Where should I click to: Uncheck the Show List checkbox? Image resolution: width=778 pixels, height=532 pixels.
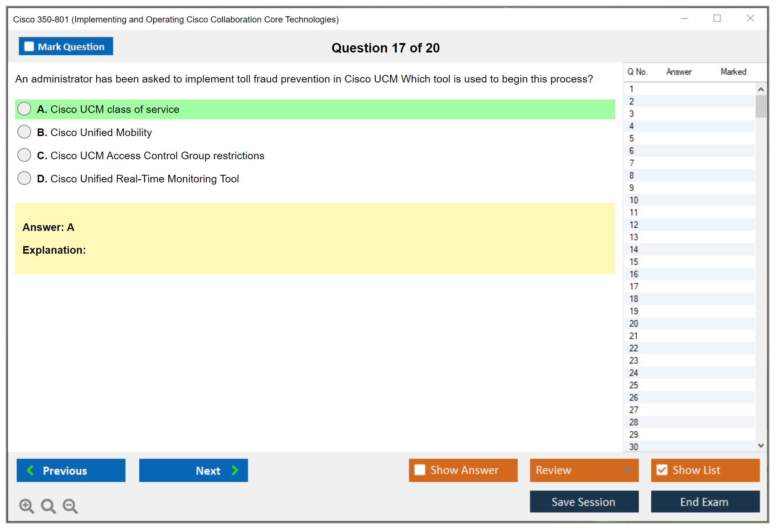pyautogui.click(x=662, y=470)
